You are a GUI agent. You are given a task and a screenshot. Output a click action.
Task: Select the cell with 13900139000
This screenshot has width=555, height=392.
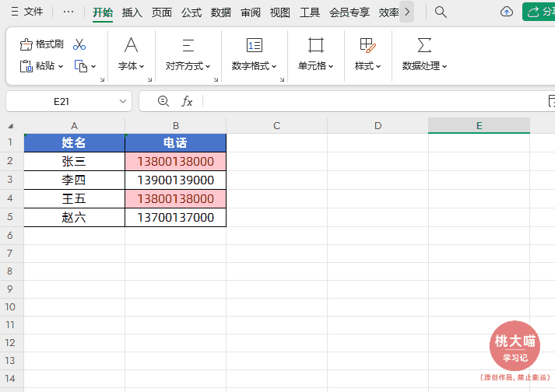pos(176,180)
